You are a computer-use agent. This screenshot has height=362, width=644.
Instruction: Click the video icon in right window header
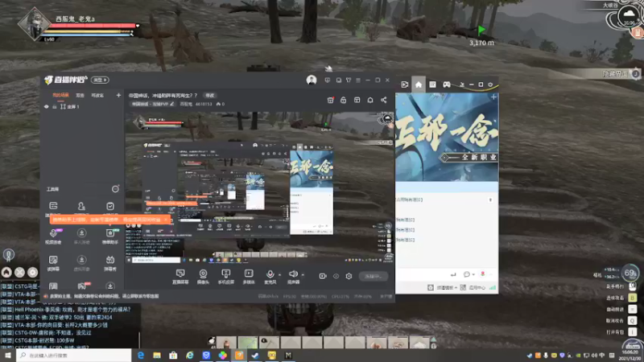coord(405,84)
